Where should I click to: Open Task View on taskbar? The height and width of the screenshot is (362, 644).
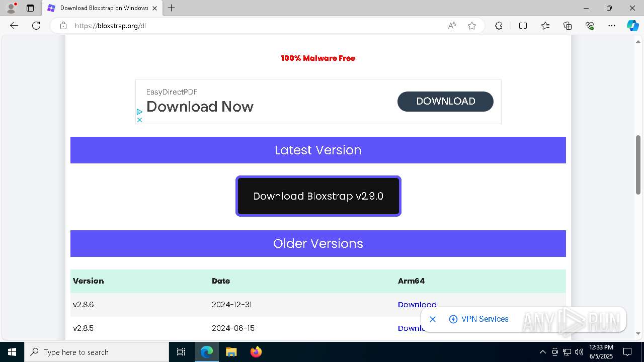click(x=181, y=352)
